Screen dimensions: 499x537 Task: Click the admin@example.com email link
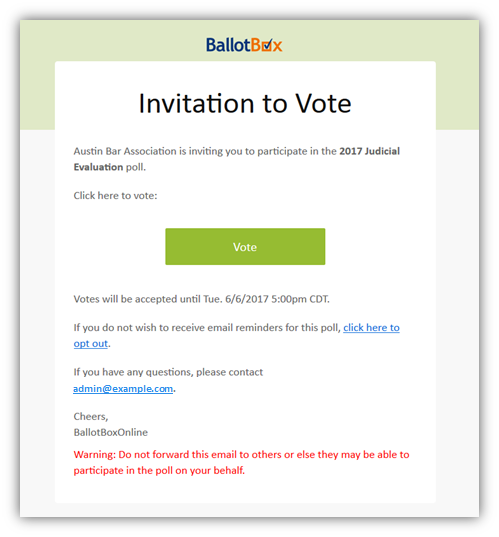point(123,389)
